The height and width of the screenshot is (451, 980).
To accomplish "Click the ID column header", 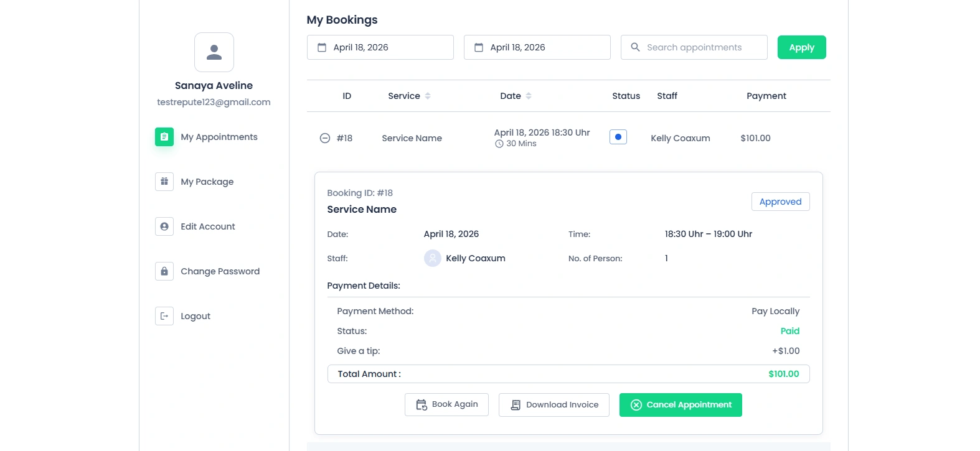I will (x=347, y=96).
